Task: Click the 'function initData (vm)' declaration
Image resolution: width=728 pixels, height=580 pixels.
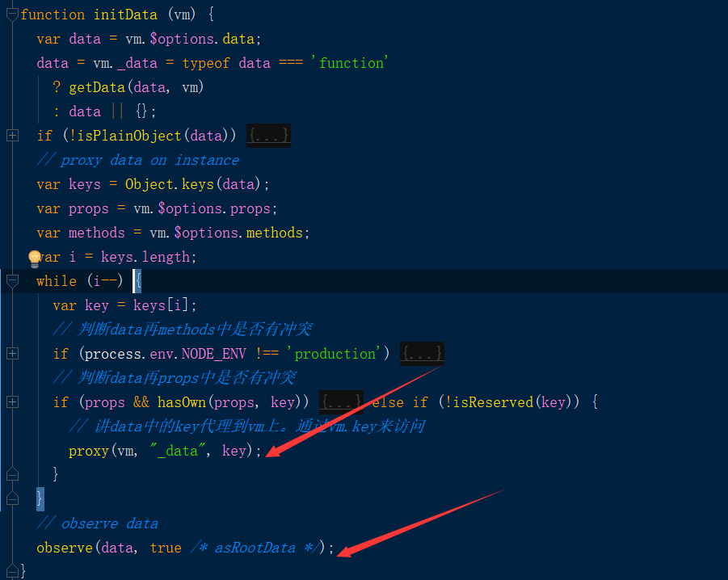Action: (108, 15)
